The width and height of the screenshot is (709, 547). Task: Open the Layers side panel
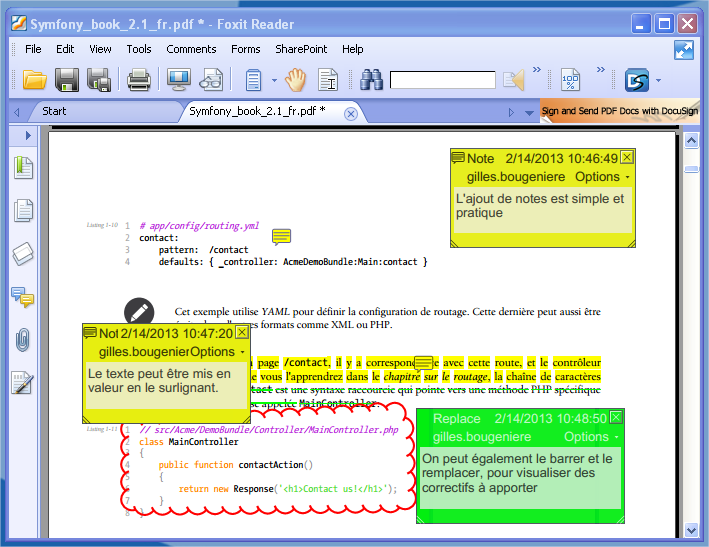click(23, 254)
